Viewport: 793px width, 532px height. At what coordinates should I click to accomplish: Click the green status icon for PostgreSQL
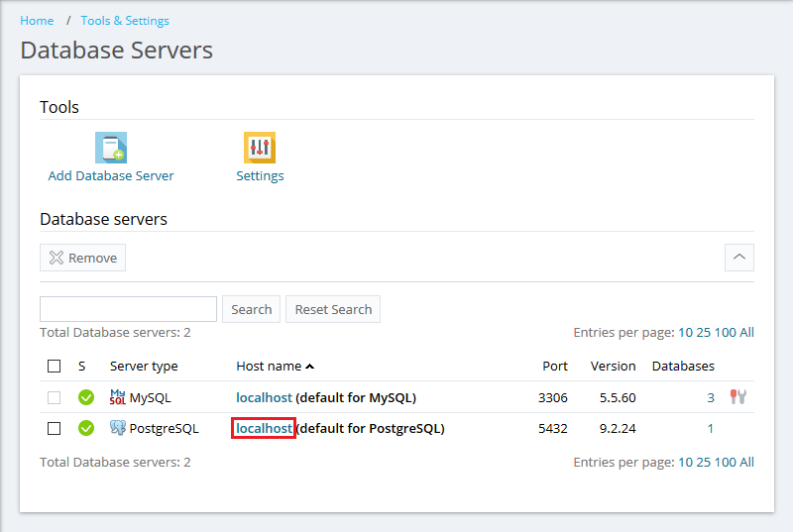point(86,429)
